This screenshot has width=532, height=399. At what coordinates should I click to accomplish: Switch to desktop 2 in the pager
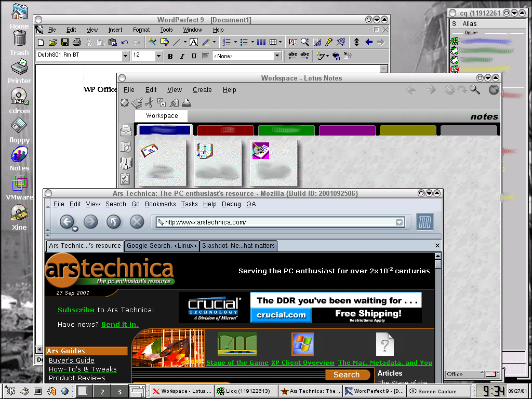pos(102,392)
